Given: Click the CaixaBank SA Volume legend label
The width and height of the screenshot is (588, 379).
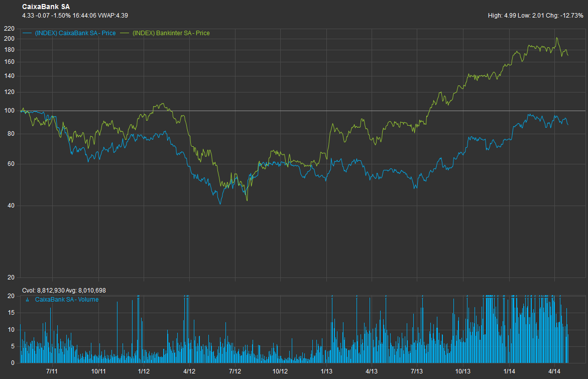Looking at the screenshot, I should click(x=67, y=300).
